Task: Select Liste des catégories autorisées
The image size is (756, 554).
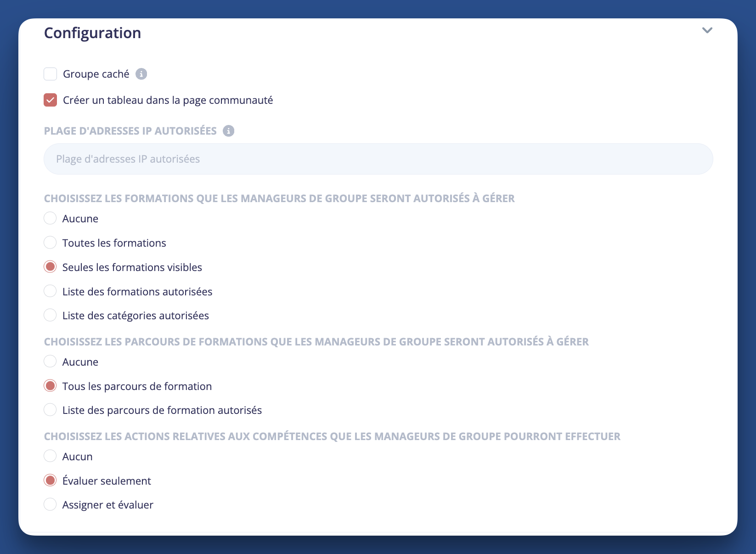Action: point(50,315)
